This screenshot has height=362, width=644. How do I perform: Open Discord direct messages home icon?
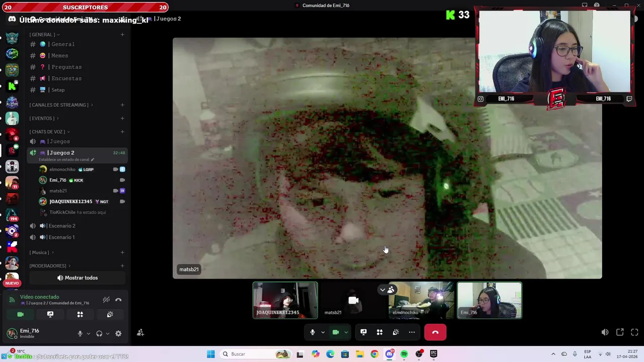coord(12,19)
